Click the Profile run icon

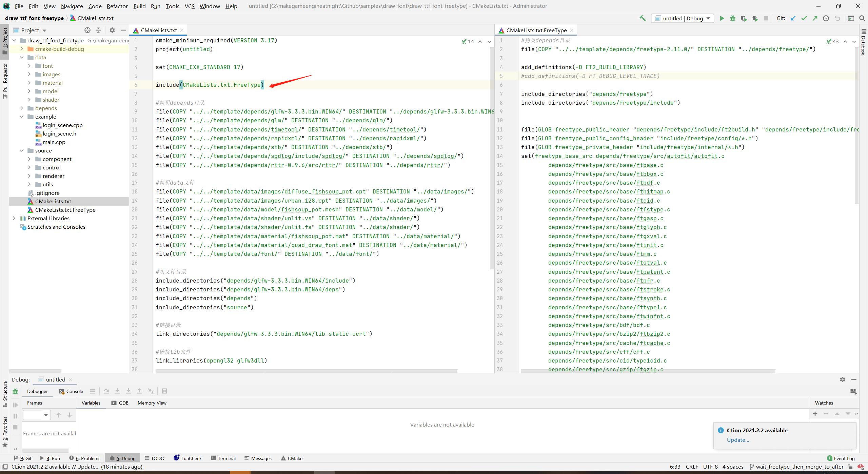pyautogui.click(x=755, y=18)
